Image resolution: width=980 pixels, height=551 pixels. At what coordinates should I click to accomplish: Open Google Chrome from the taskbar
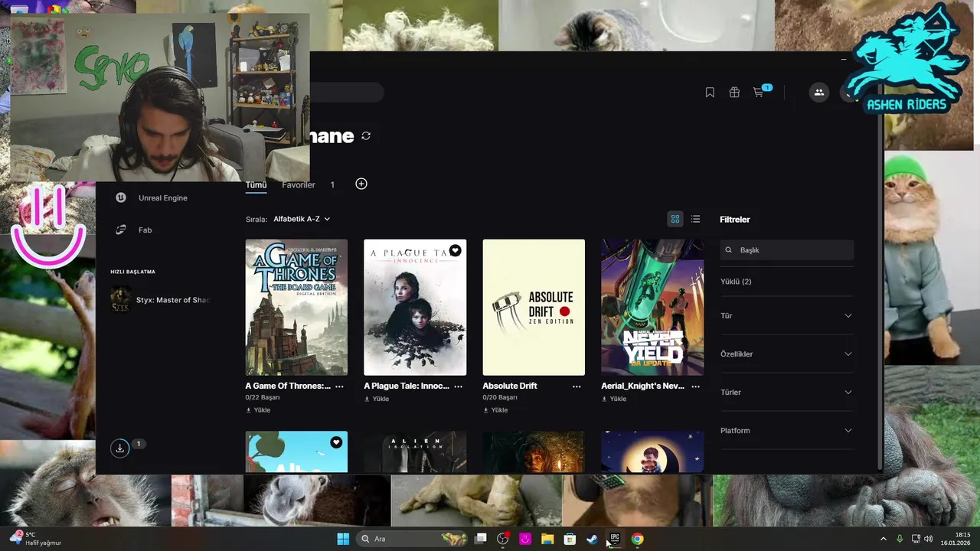[x=637, y=539]
